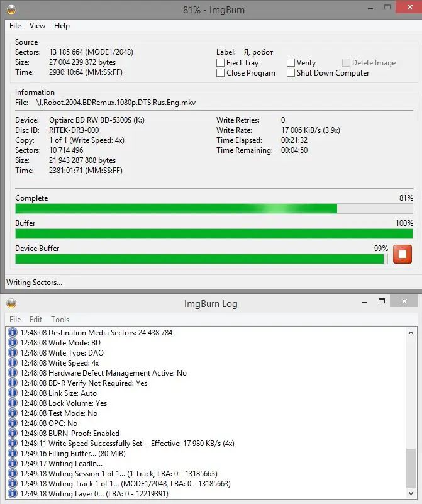This screenshot has height=504, width=422.
Task: Click the RITEK-DR3-000 disc ID value
Action: [74, 130]
